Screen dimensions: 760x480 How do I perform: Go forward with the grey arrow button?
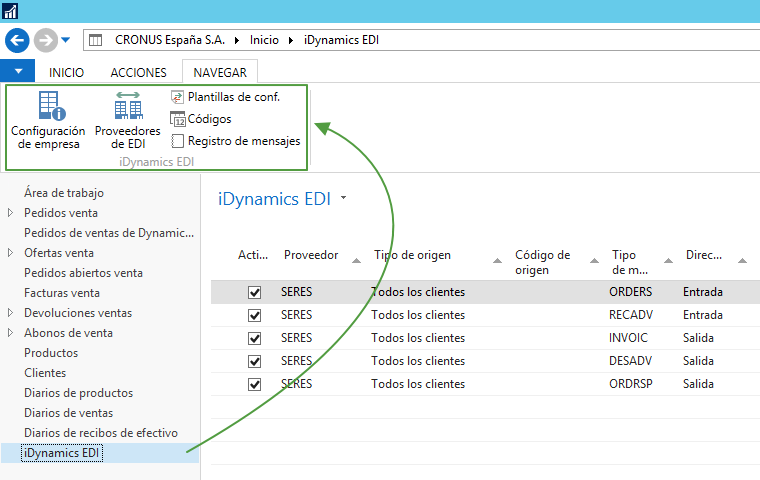click(46, 40)
